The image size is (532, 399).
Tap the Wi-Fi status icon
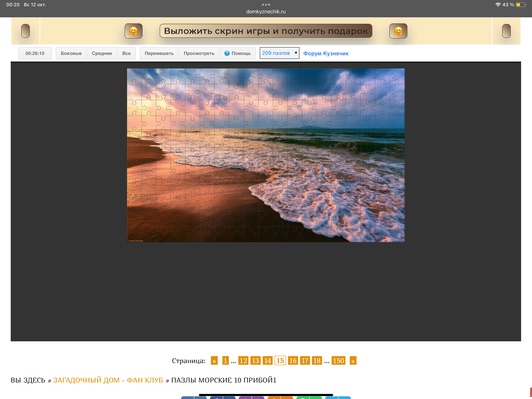498,4
